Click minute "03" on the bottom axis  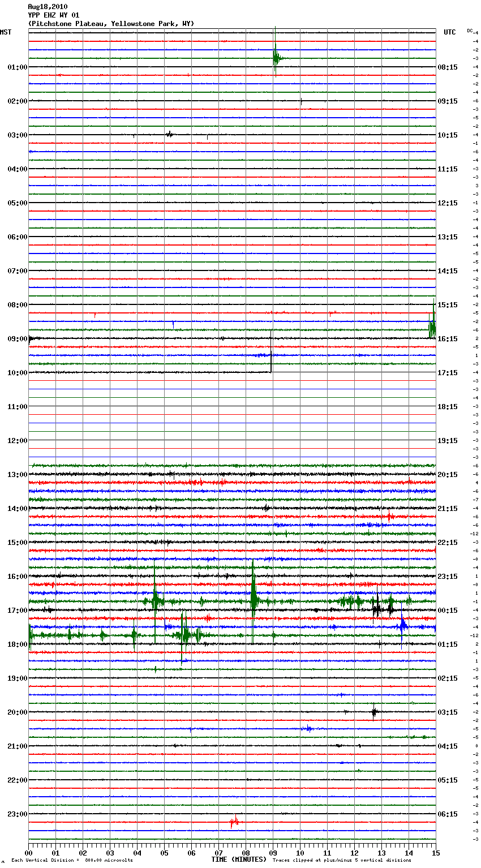[x=110, y=853]
